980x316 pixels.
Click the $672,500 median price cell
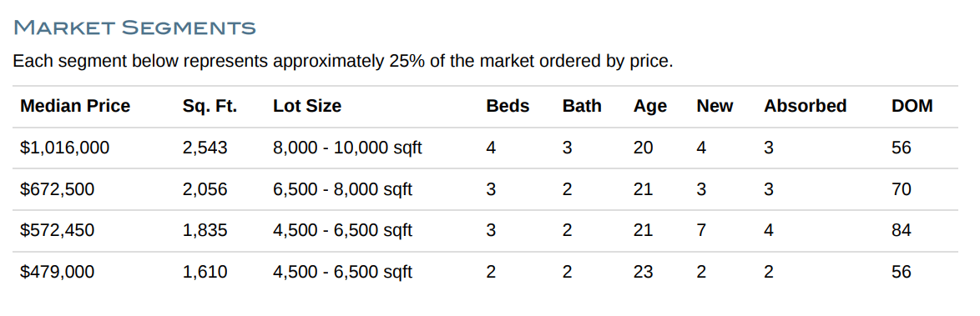pos(57,189)
